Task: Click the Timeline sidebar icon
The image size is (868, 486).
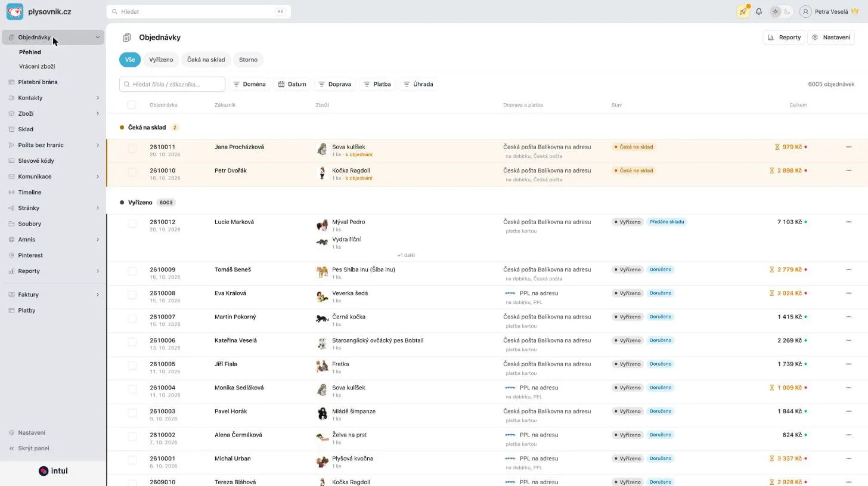Action: click(11, 193)
